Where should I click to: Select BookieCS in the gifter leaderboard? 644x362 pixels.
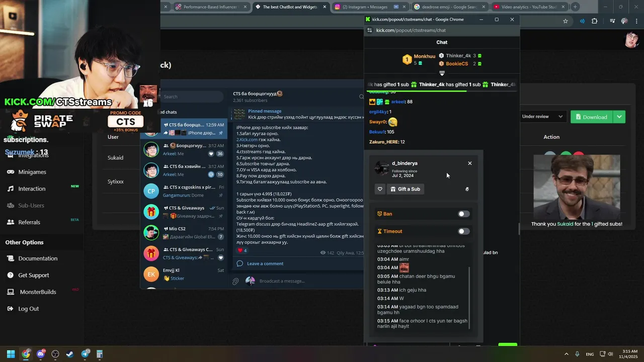[x=457, y=64]
